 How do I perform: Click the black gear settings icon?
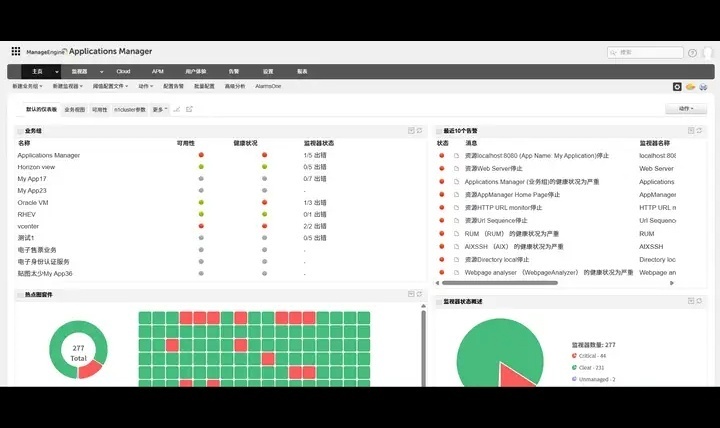point(677,86)
